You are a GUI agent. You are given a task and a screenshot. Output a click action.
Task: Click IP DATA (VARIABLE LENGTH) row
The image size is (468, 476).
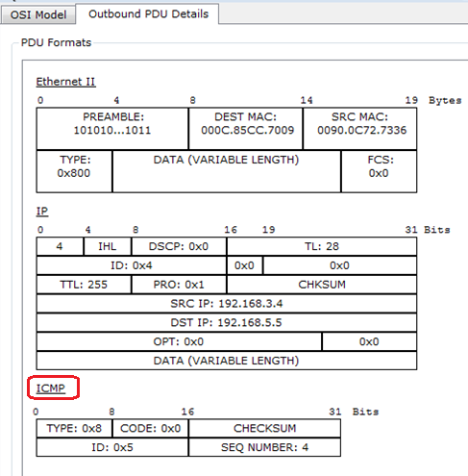tap(227, 361)
